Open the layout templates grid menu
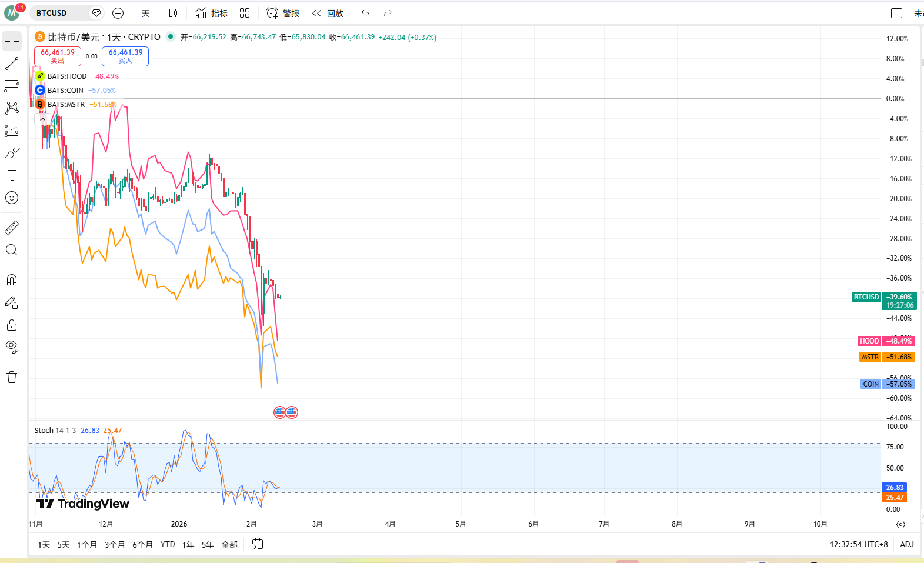The width and height of the screenshot is (924, 563). 245,13
